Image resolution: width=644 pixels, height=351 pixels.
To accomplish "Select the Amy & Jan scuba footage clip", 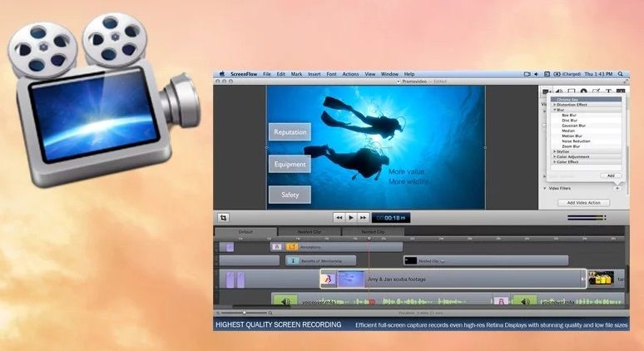I will pos(453,279).
